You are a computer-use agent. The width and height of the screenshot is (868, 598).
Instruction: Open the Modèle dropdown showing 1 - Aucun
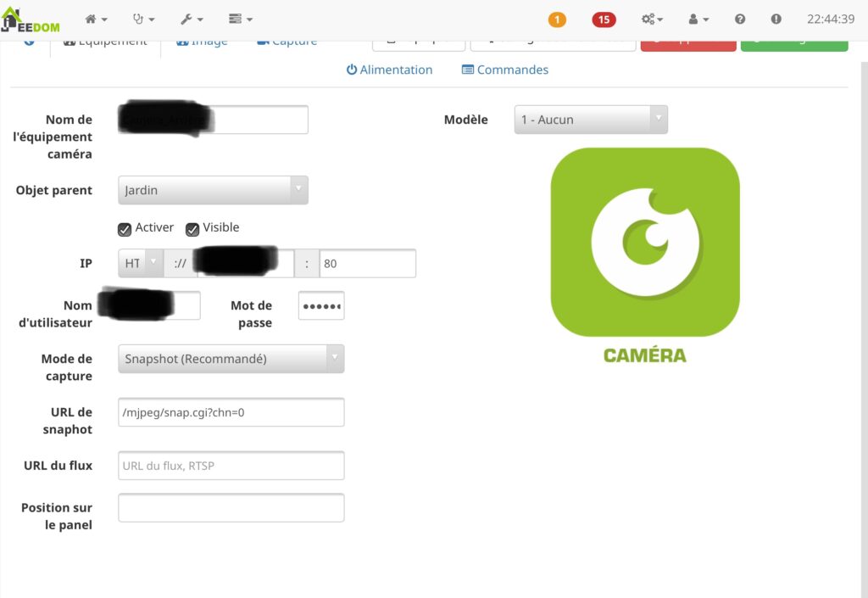[x=591, y=120]
